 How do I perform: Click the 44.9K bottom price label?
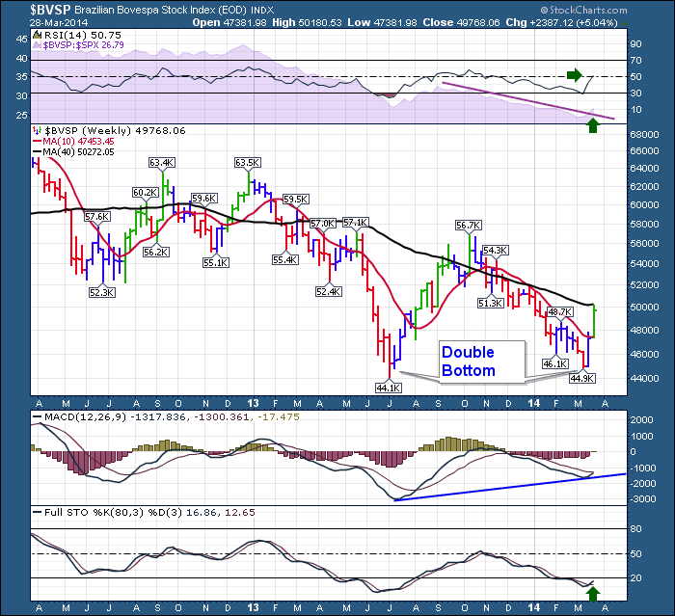582,378
